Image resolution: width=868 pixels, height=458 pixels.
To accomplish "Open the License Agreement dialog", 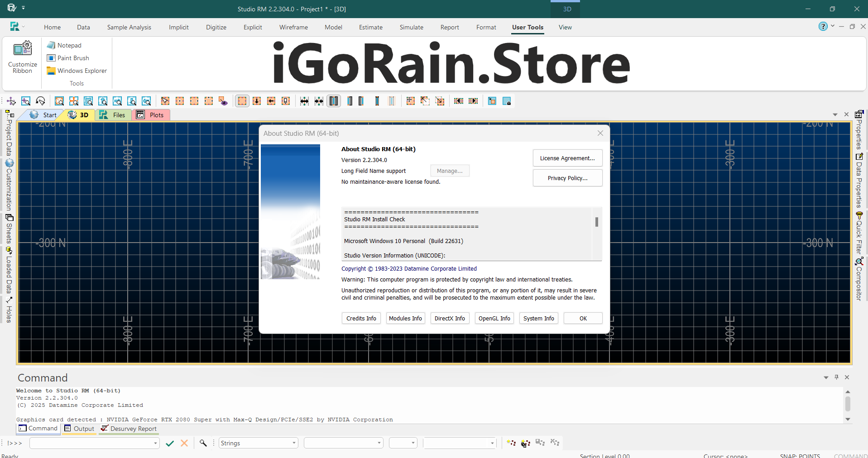I will click(x=567, y=158).
